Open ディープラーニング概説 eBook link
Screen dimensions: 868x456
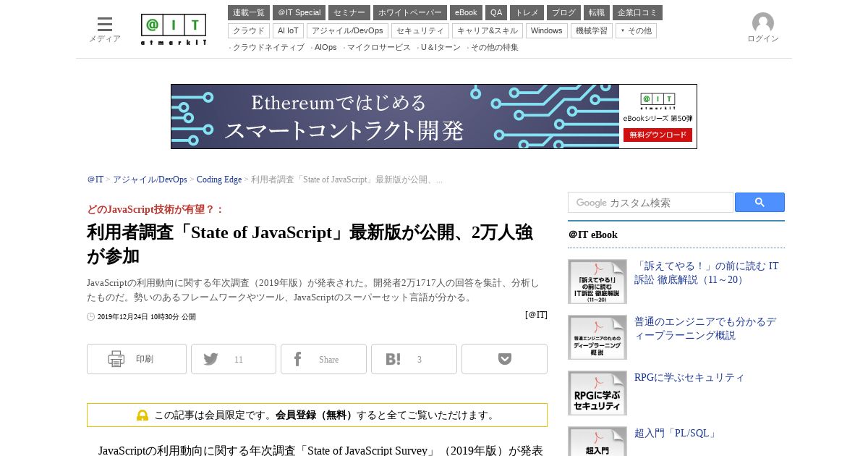pyautogui.click(x=705, y=329)
